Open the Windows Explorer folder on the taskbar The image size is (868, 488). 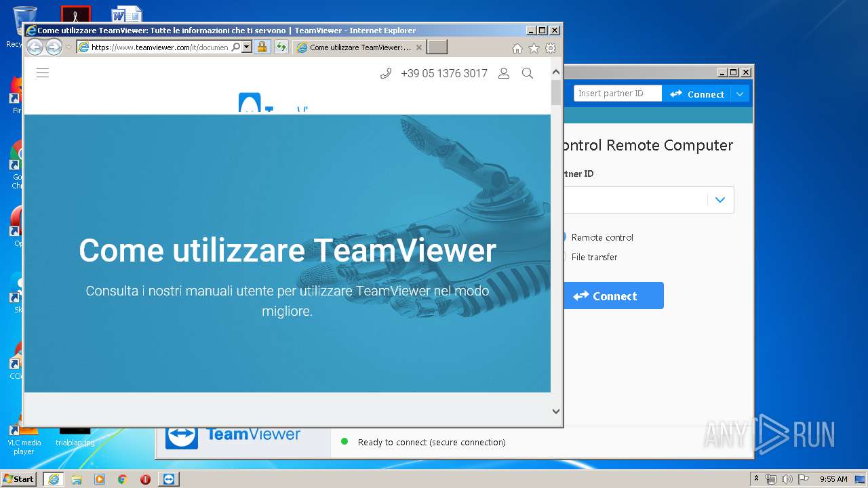(x=77, y=479)
